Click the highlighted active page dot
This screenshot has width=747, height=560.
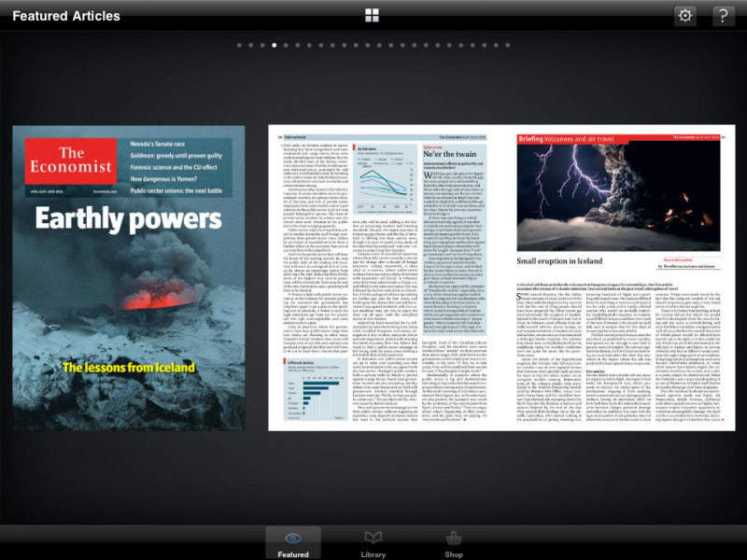click(x=275, y=45)
